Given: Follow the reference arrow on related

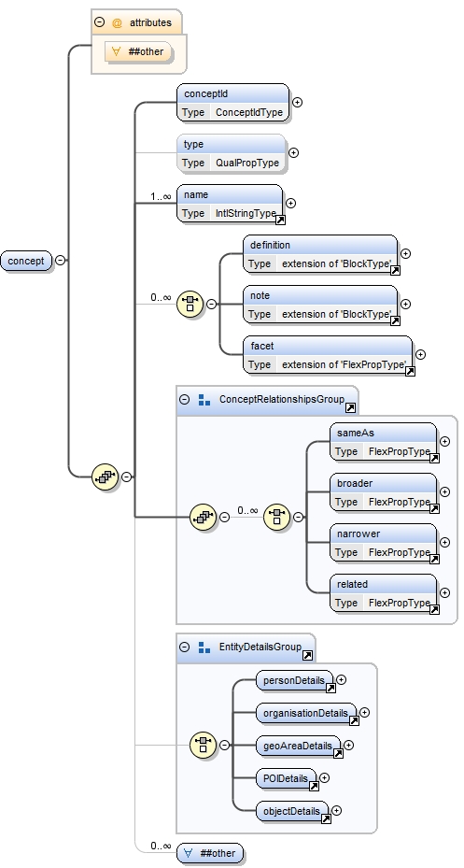Looking at the screenshot, I should 435,609.
